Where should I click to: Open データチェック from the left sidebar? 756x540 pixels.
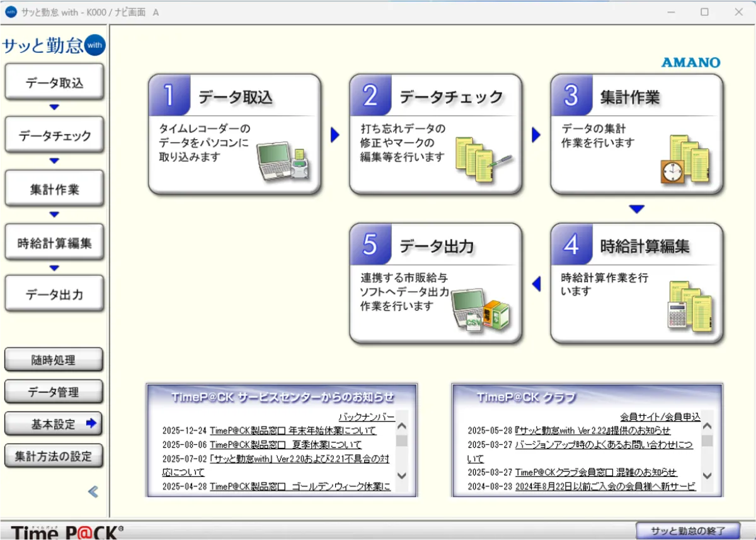click(54, 135)
